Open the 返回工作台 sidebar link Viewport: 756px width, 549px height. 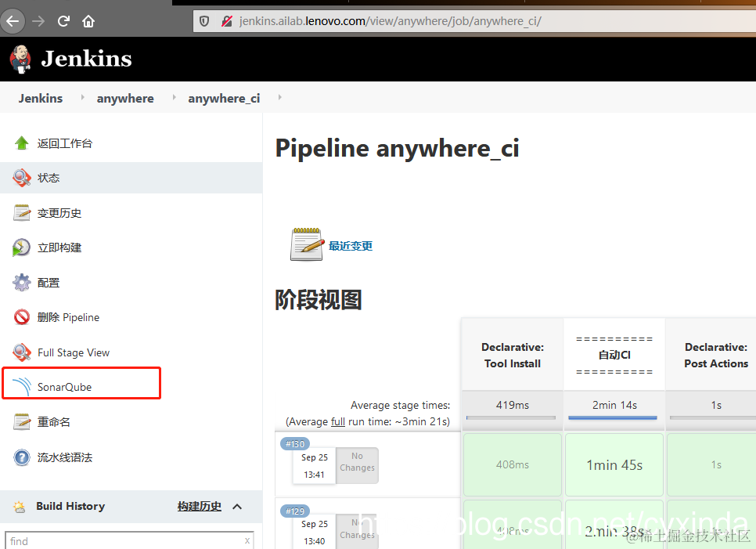pyautogui.click(x=65, y=143)
